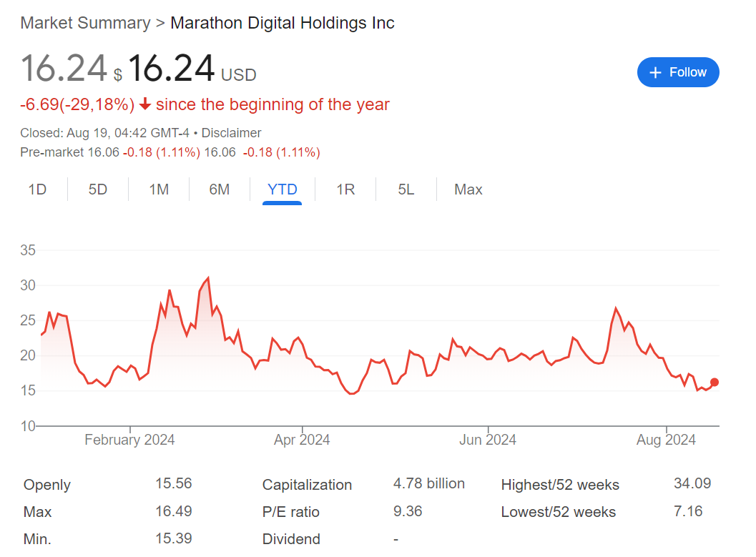Select the 5D range option

(x=97, y=189)
